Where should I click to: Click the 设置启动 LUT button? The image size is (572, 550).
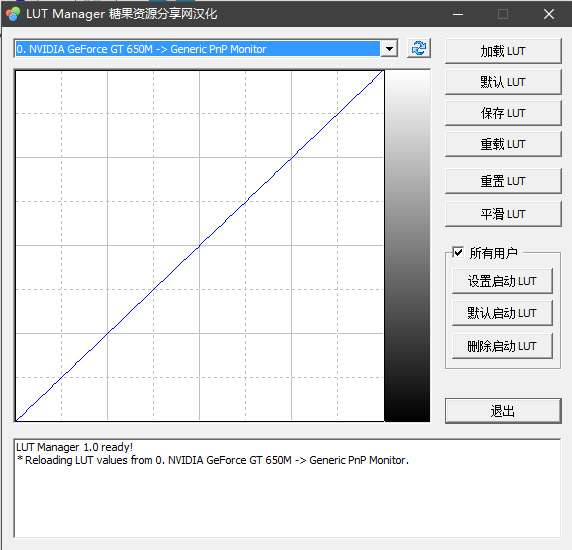pyautogui.click(x=502, y=281)
